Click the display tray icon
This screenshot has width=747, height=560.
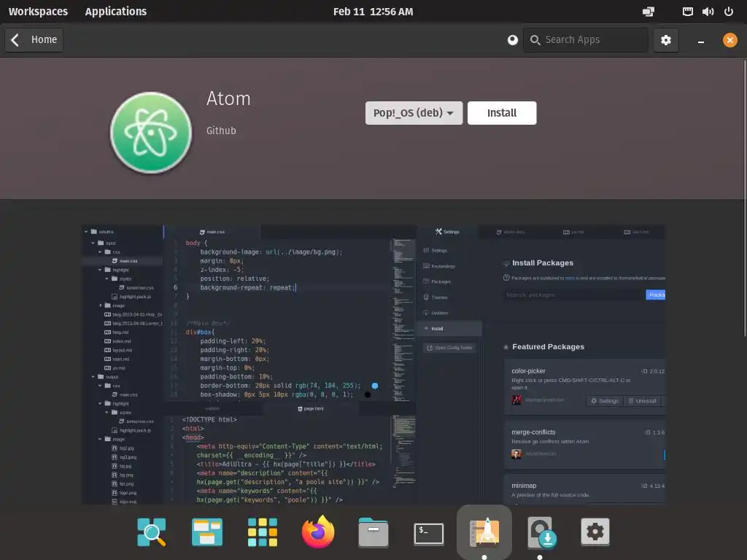(x=649, y=12)
